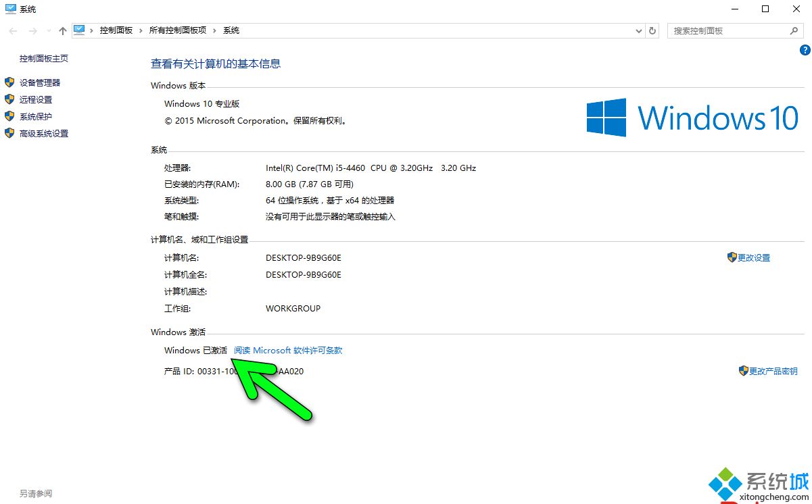Click the 笔和触摸: label
Screen dimensions: 812x504
pos(182,217)
